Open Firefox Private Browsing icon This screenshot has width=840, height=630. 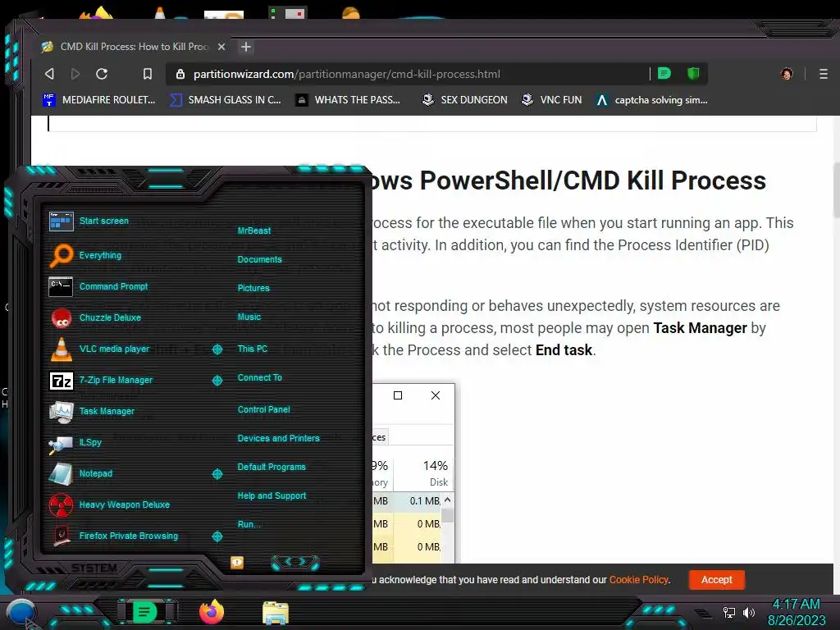[x=61, y=536]
